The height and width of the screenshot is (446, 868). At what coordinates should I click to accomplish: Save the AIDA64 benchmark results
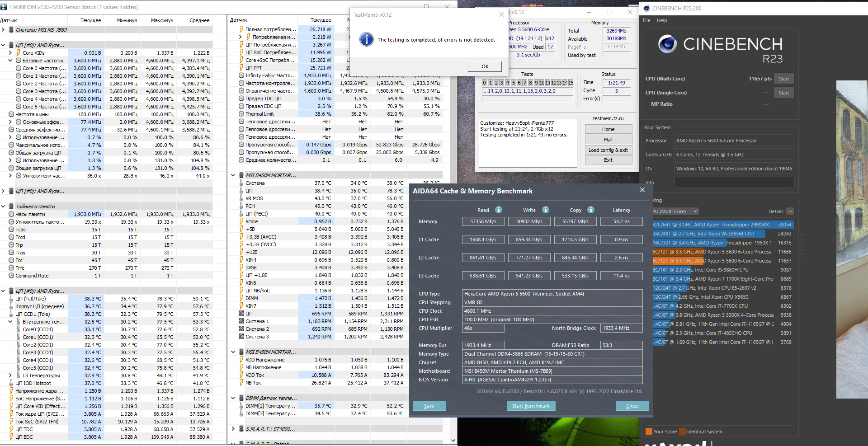(x=429, y=406)
